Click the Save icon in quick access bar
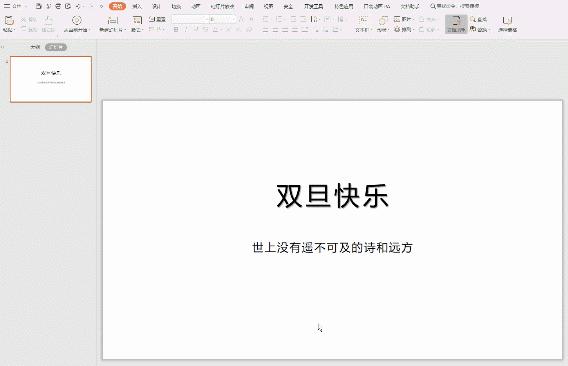Screen dimensions: 568x366 39,6
